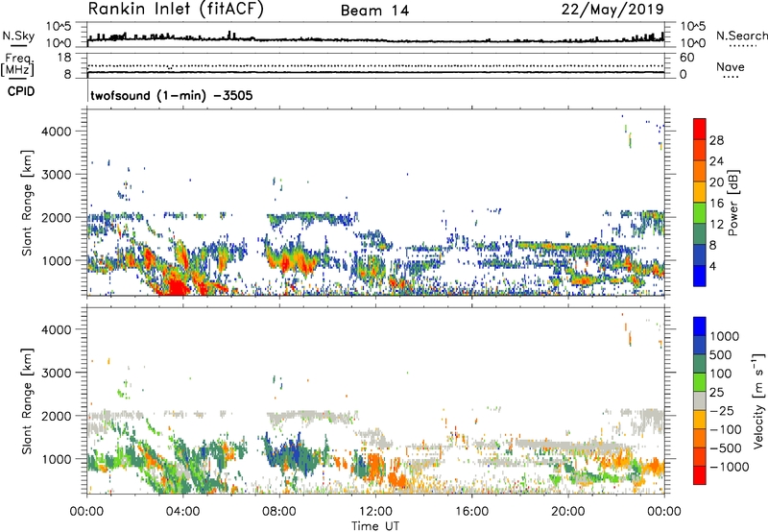The image size is (768, 532).
Task: Click the 'Freq. [MHz]' axis label
Action: coord(17,65)
